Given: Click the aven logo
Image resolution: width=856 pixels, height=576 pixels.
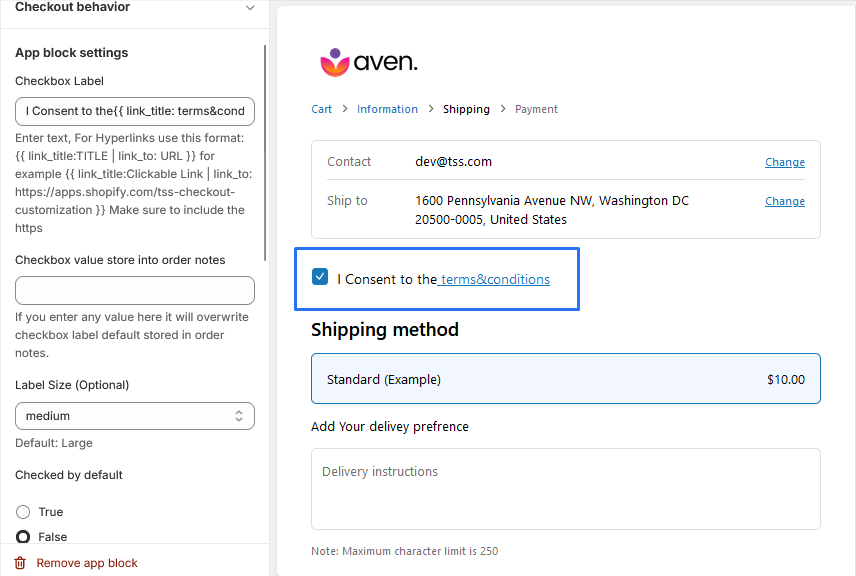Looking at the screenshot, I should pyautogui.click(x=368, y=63).
